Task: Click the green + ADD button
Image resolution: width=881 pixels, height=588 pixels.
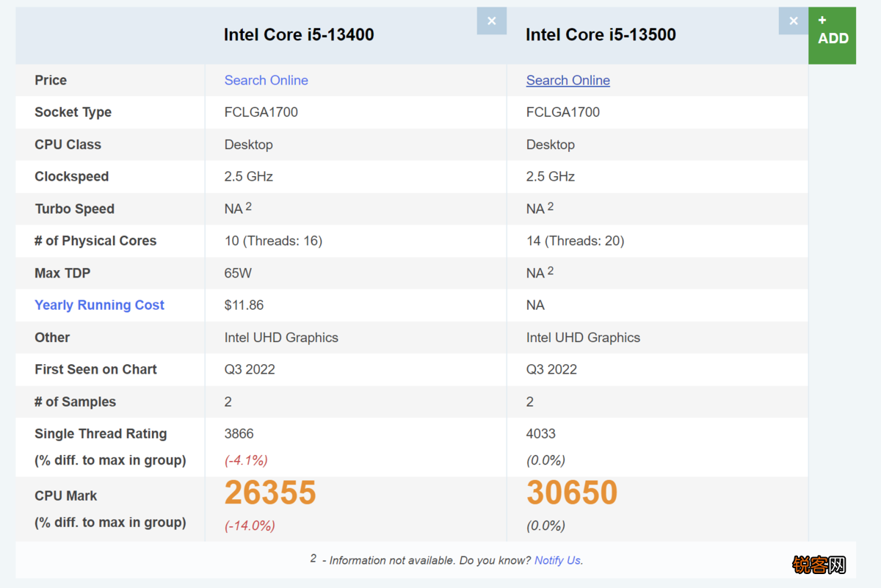Action: 833,35
